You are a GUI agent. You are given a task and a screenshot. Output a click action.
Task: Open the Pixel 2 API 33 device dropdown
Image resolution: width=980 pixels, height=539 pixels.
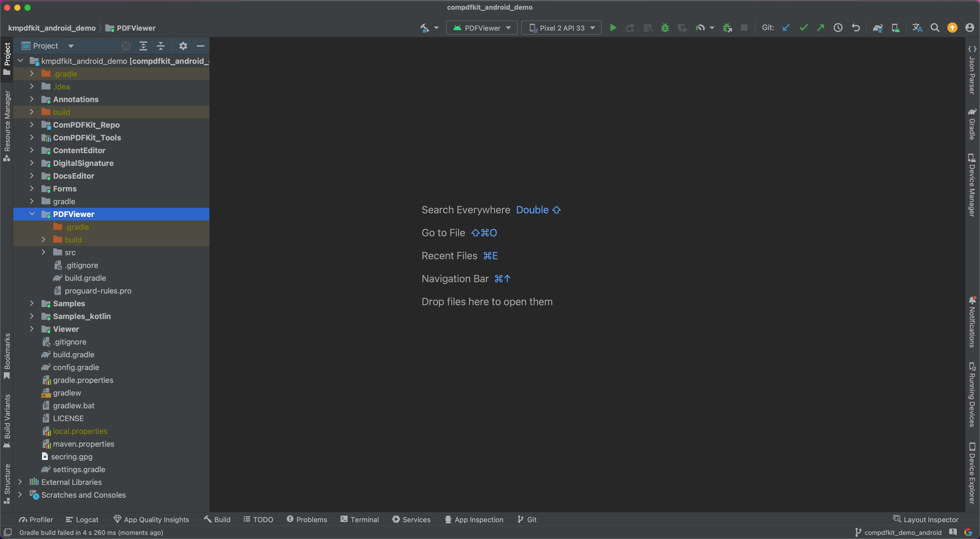561,28
